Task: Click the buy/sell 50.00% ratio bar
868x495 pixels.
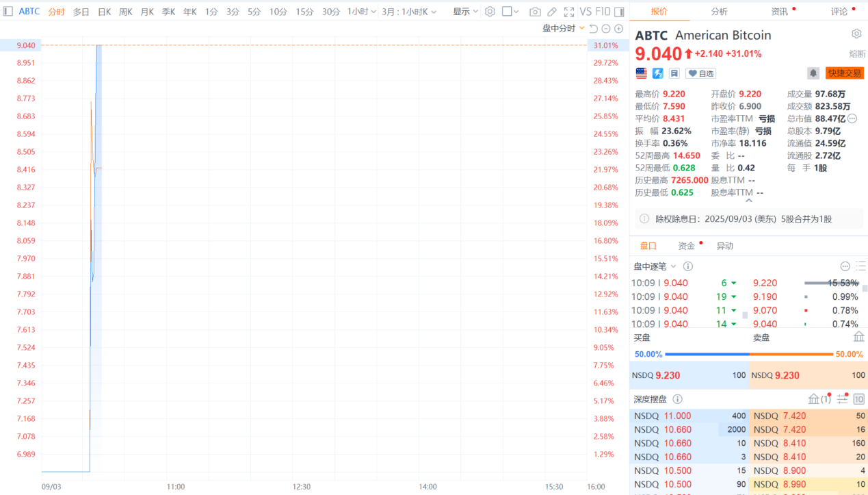Action: coord(749,354)
